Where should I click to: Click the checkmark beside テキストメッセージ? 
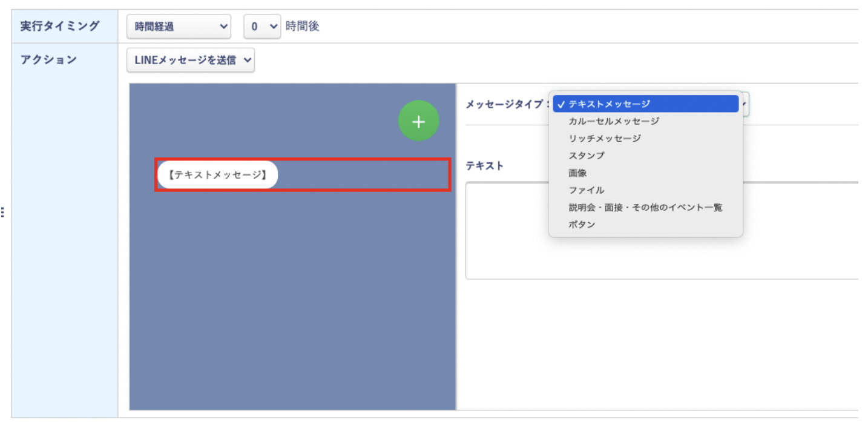coord(561,104)
